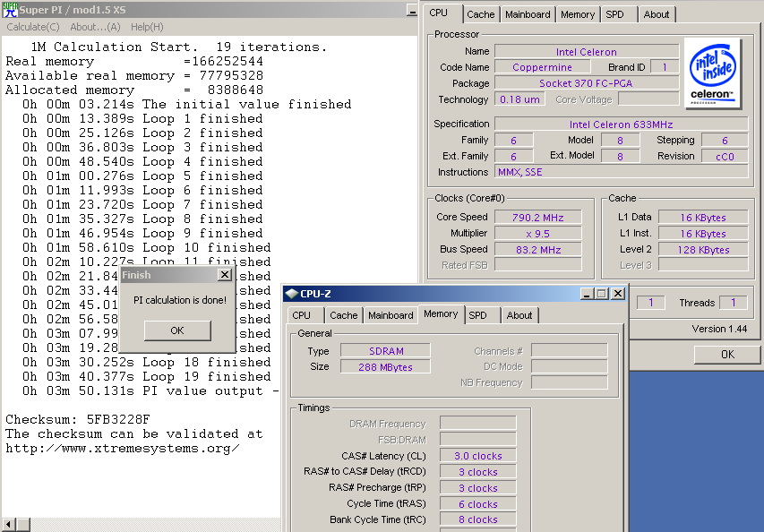764x532 pixels.
Task: Click the Threads field showing 1
Action: [x=734, y=303]
